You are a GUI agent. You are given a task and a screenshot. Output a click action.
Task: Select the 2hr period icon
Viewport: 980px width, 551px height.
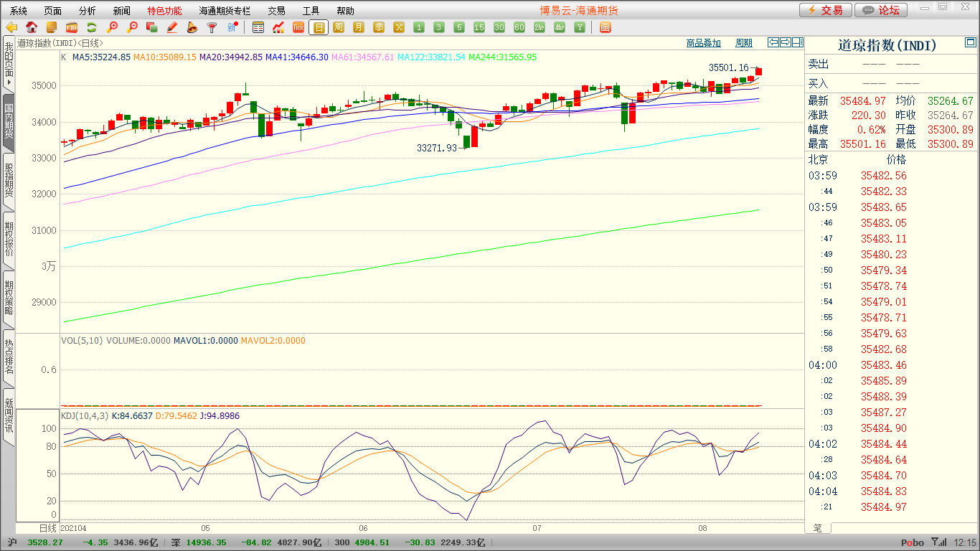pos(540,27)
